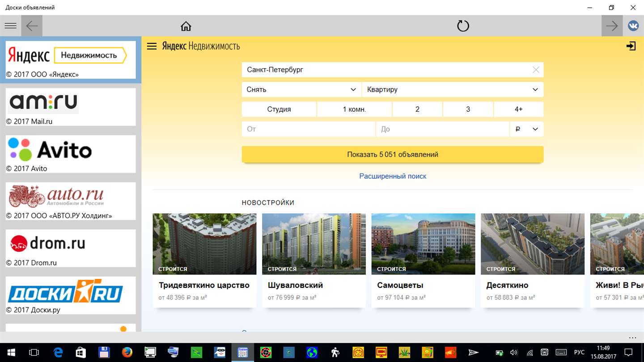Launch Firefox from the taskbar

coord(127,353)
